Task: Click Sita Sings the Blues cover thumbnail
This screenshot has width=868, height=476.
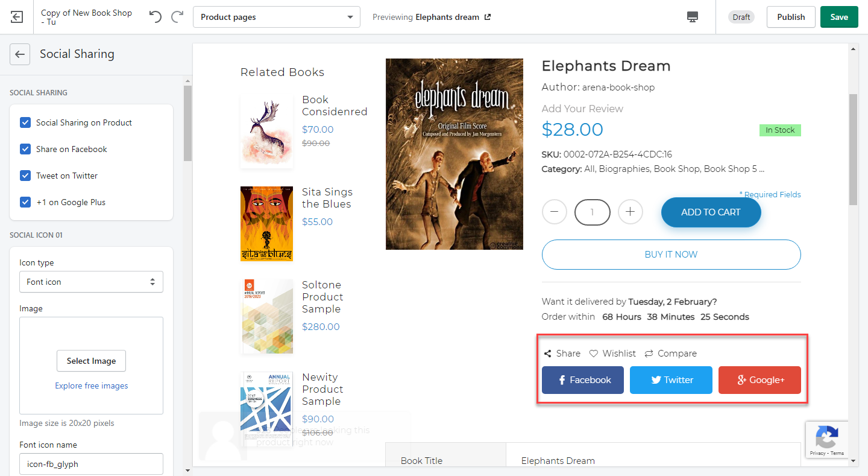Action: click(x=266, y=223)
